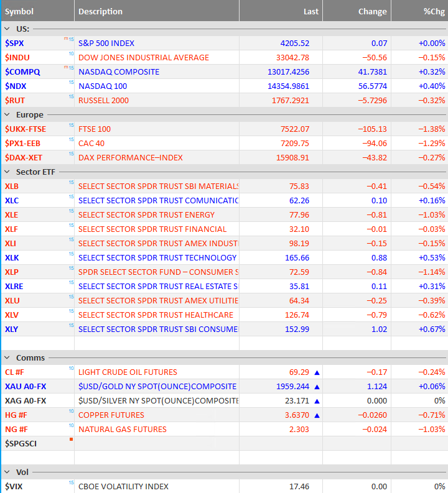
Task: Sort by the Change column header
Action: coord(373,12)
